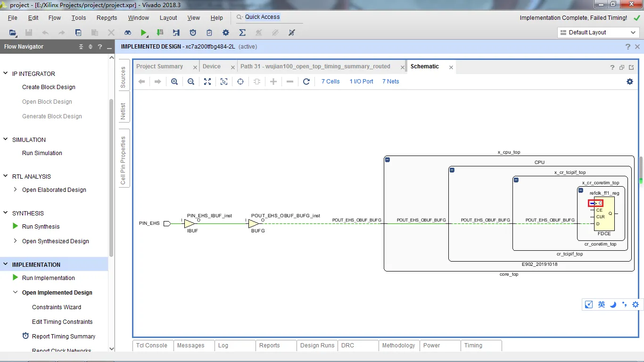
Task: Collapse the SIMULATION section
Action: [x=6, y=140]
